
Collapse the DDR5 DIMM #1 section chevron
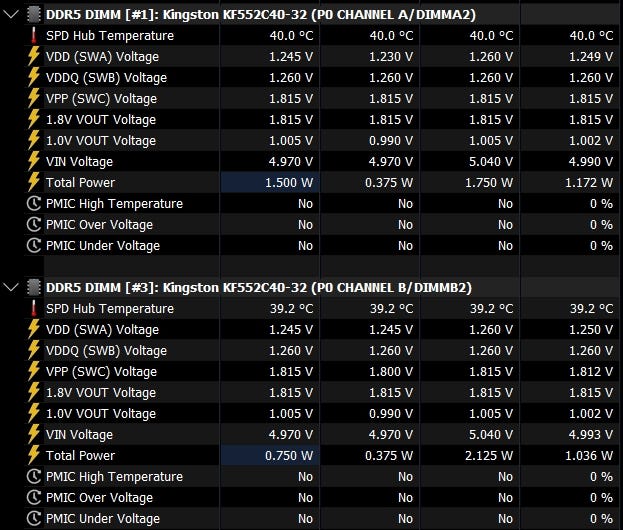10,14
